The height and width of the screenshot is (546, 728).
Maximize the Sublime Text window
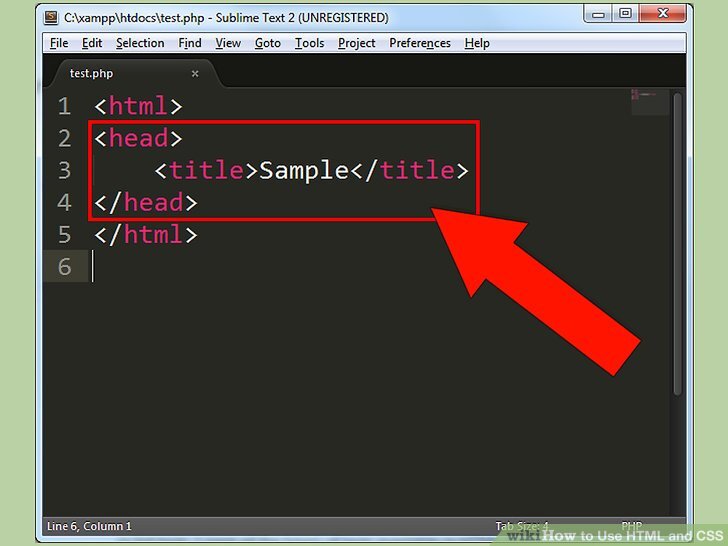tap(625, 13)
